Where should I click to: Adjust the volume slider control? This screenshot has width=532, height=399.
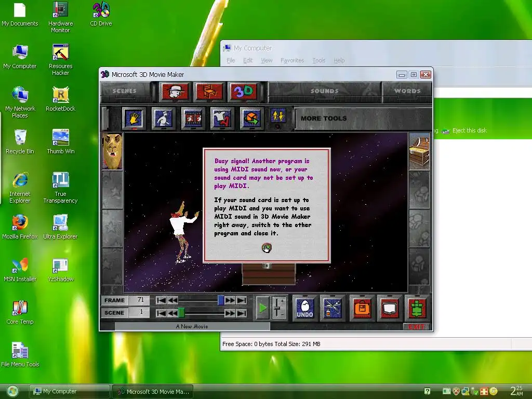pos(278,308)
